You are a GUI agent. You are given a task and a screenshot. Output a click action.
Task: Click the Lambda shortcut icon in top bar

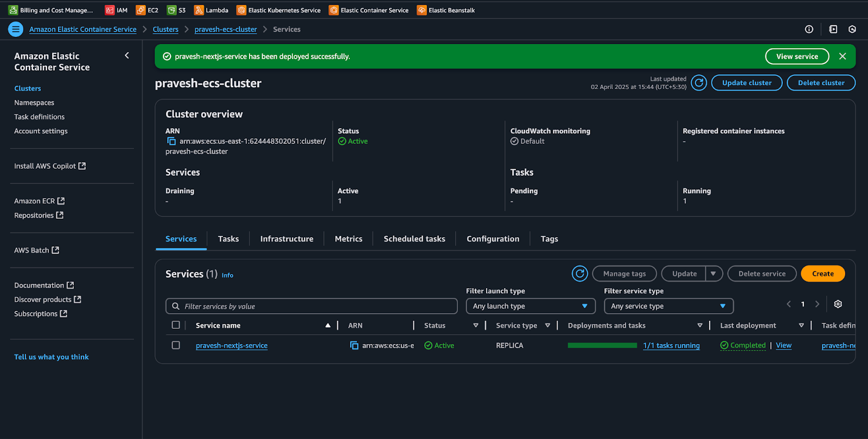tap(199, 10)
